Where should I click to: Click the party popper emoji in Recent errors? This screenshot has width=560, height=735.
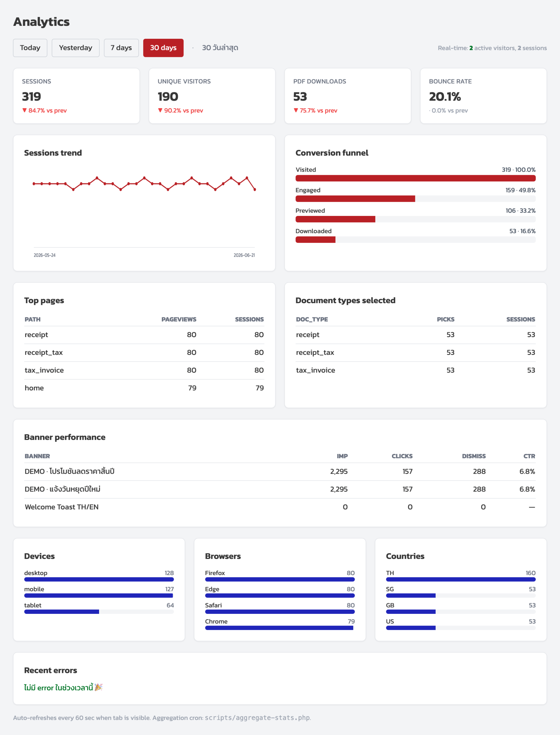pos(98,687)
